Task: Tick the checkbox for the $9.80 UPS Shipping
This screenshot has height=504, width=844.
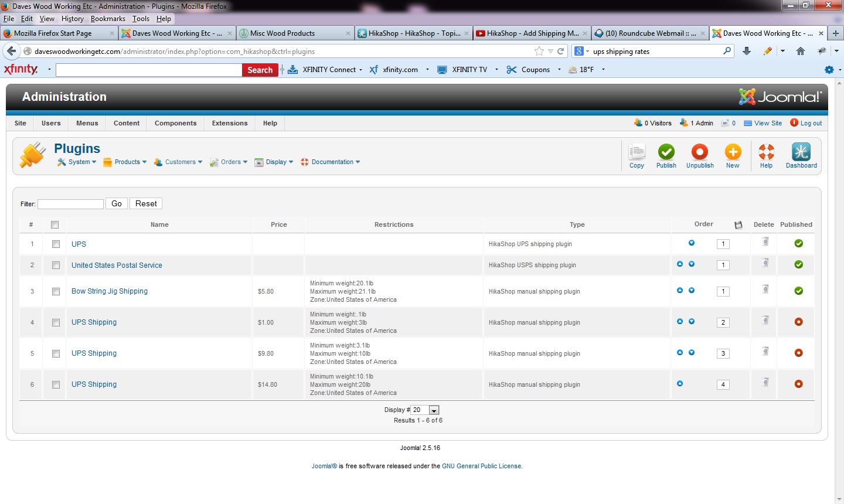Action: (x=56, y=353)
